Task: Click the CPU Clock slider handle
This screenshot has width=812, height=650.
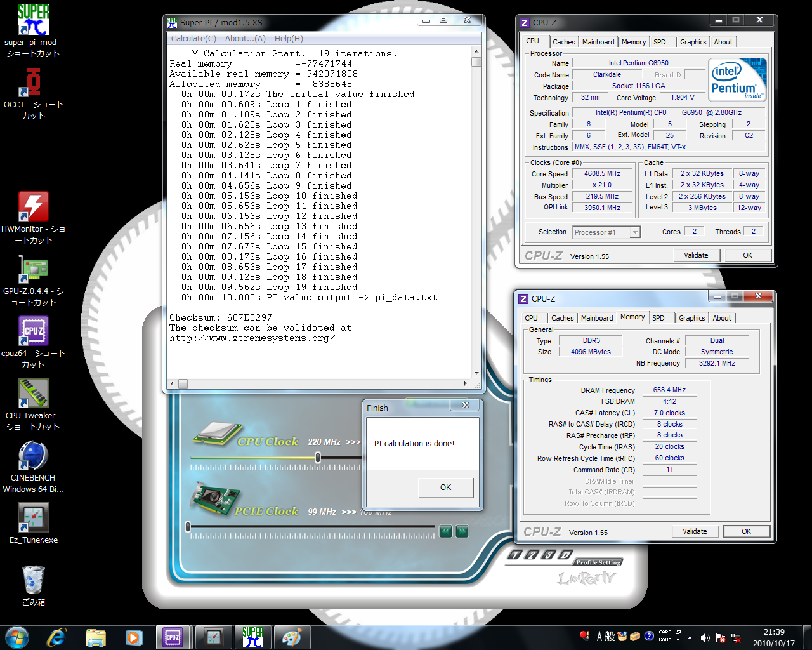Action: 318,458
